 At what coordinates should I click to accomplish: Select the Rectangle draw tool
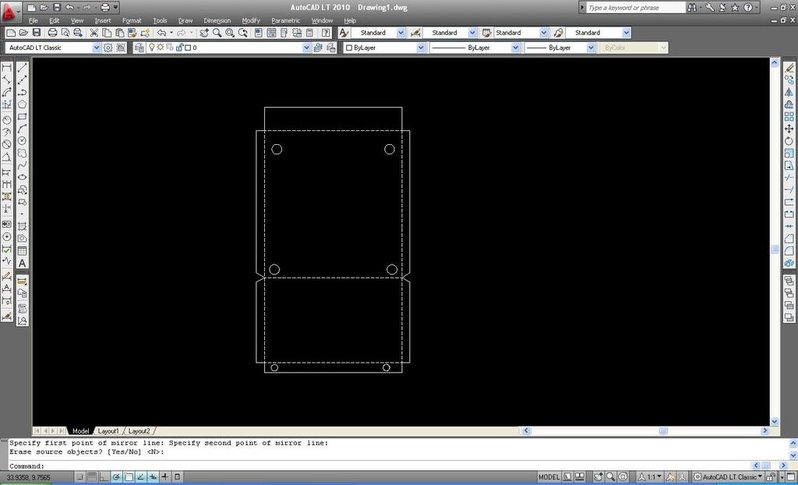pyautogui.click(x=22, y=117)
